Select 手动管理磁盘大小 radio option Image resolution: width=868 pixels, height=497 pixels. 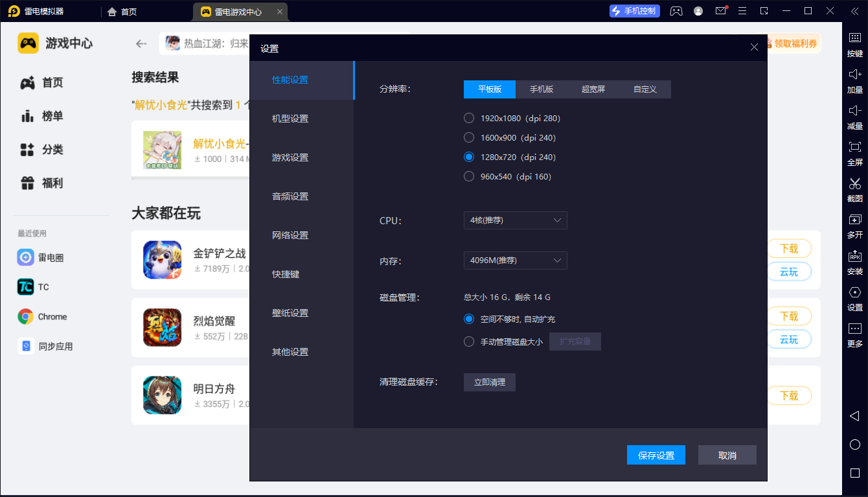click(x=470, y=341)
